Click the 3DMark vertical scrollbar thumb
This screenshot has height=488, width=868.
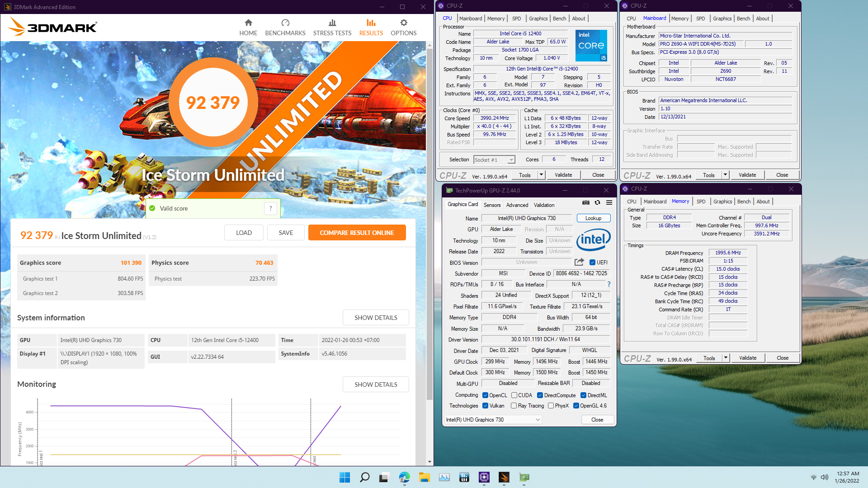429,224
